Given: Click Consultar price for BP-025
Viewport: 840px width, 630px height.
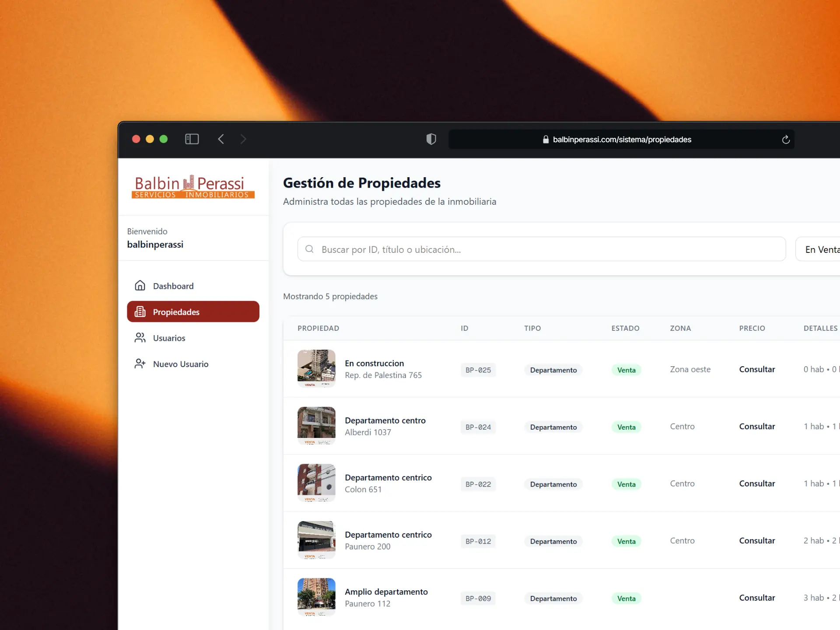Looking at the screenshot, I should click(x=757, y=369).
